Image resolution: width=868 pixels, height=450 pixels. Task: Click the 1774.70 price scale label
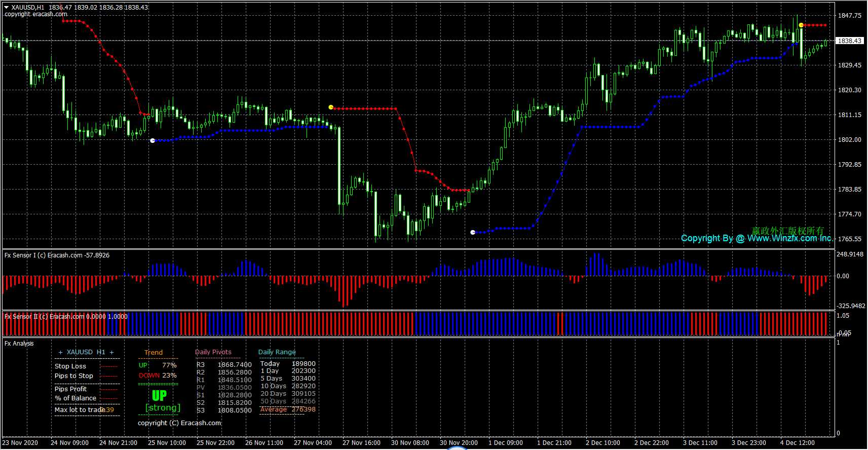click(x=850, y=214)
